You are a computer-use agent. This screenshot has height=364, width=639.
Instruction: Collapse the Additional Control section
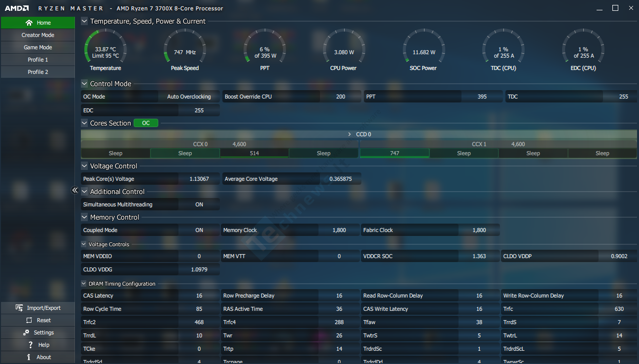84,192
